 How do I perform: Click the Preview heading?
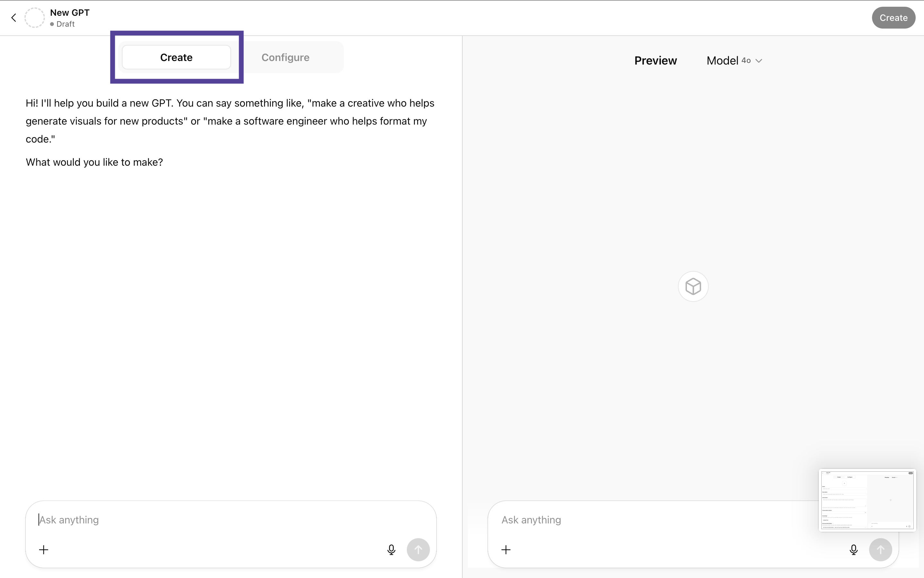click(x=655, y=60)
